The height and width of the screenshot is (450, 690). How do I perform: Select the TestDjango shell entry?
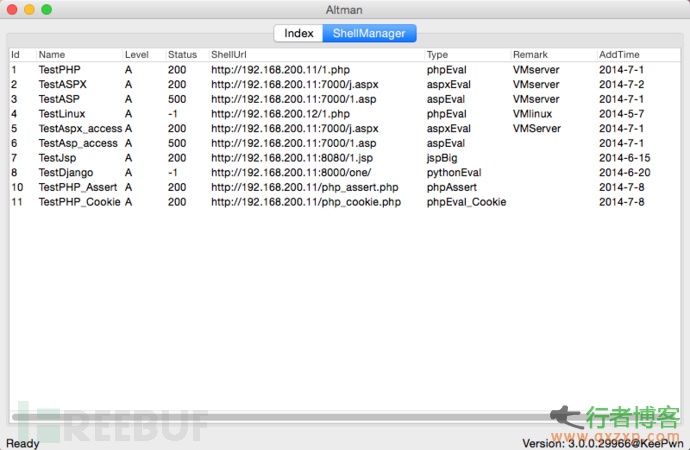coord(66,172)
